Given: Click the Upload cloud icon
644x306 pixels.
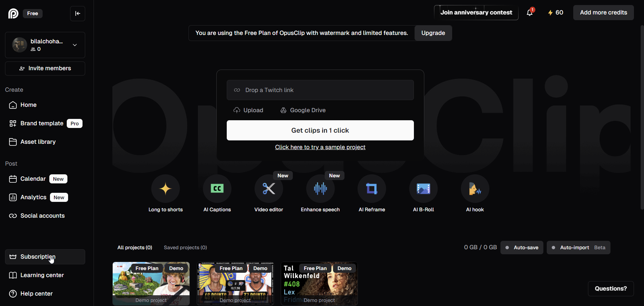Looking at the screenshot, I should 237,110.
